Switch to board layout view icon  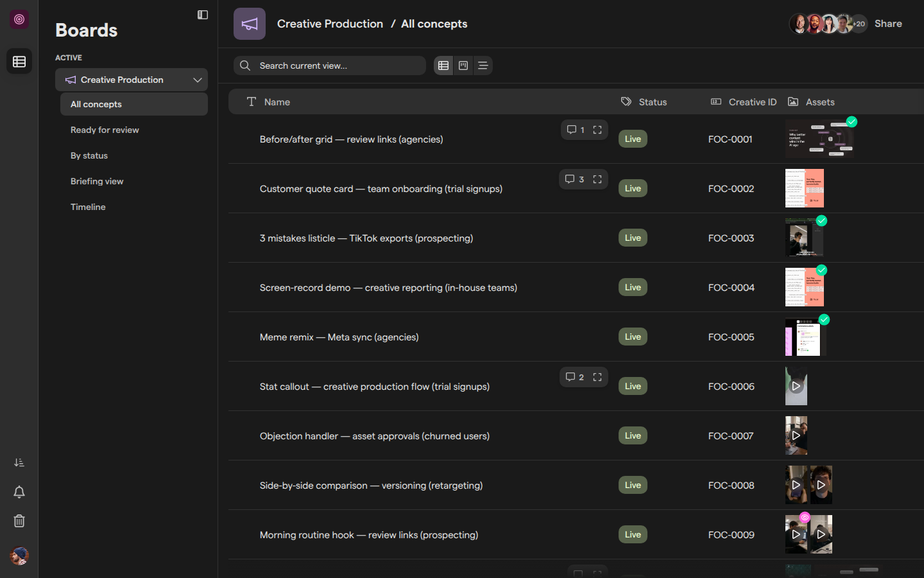pyautogui.click(x=463, y=66)
